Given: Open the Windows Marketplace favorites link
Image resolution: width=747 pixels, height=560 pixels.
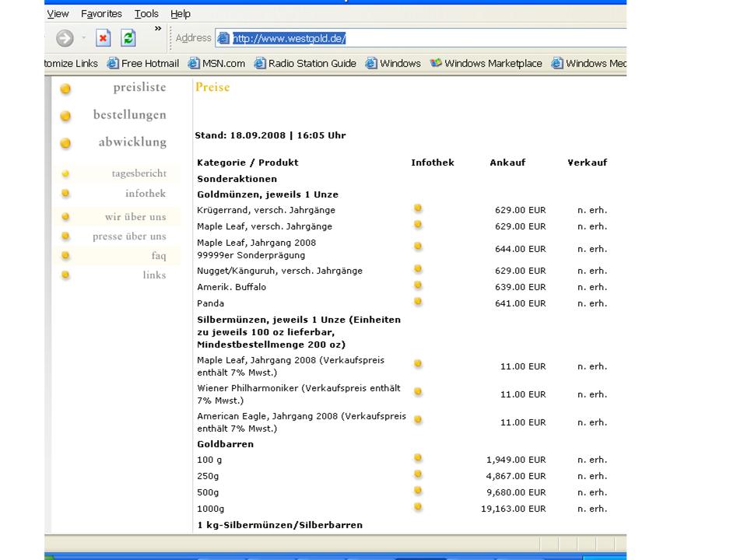Looking at the screenshot, I should (x=486, y=63).
